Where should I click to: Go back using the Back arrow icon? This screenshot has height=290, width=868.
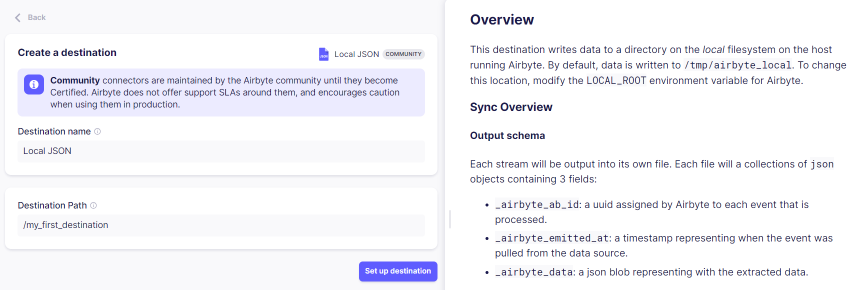pyautogui.click(x=18, y=17)
